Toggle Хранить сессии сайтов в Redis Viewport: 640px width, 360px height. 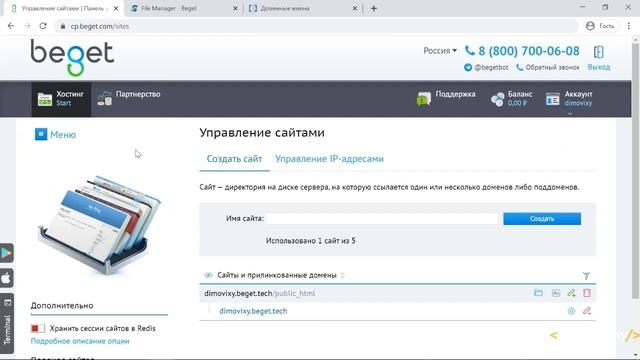tap(38, 328)
